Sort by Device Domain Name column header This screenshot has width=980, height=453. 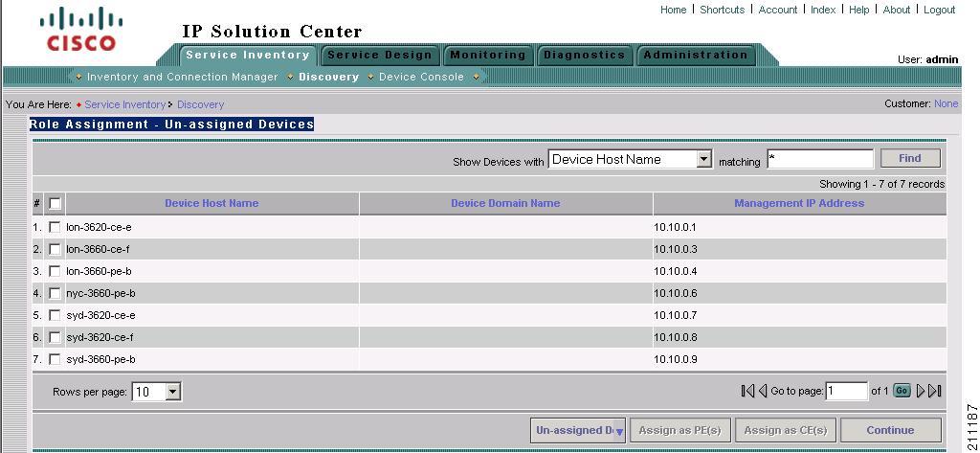(505, 203)
